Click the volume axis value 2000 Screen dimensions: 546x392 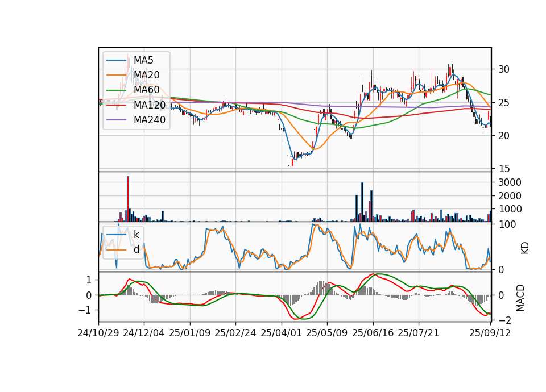[x=510, y=196]
